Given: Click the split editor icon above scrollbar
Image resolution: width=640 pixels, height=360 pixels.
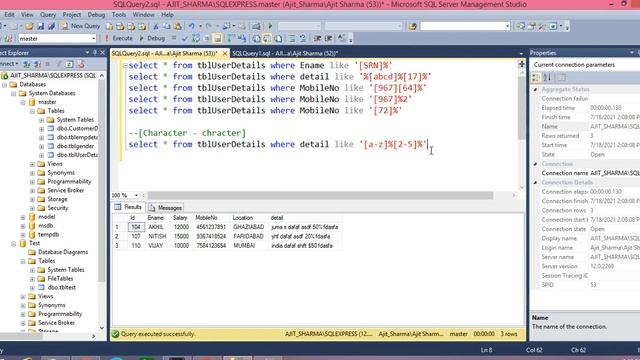Looking at the screenshot, I should [522, 64].
